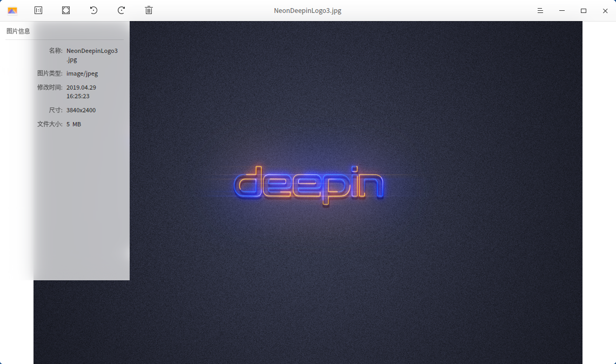Delete NeonDeepinLogo3.jpg with the trash icon
Viewport: 616px width, 364px height.
(149, 10)
